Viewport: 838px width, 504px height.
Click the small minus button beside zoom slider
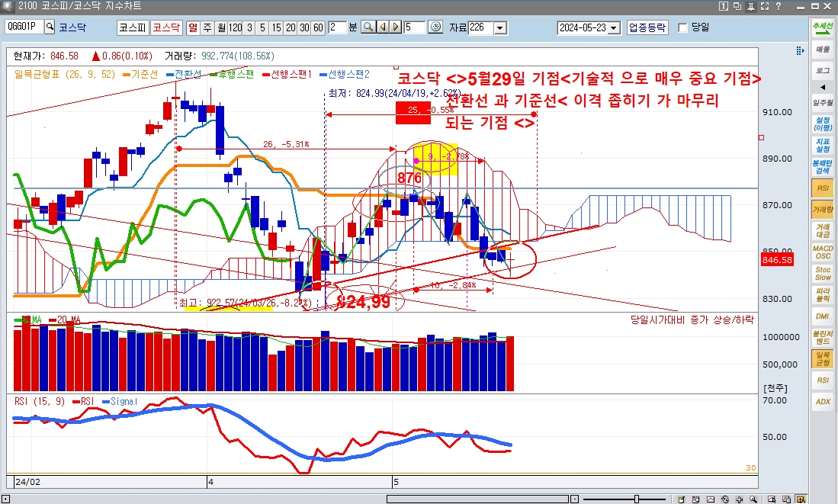(574, 499)
